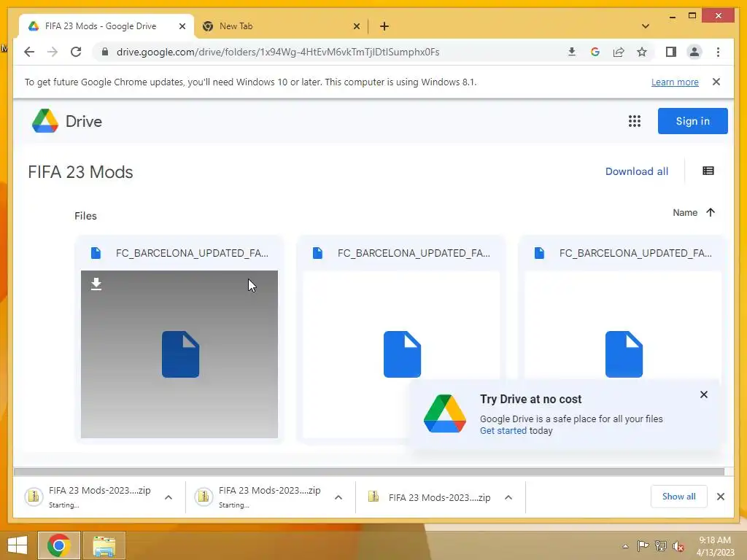Image resolution: width=747 pixels, height=560 pixels.
Task: Bookmark this page with the star
Action: [x=642, y=52]
